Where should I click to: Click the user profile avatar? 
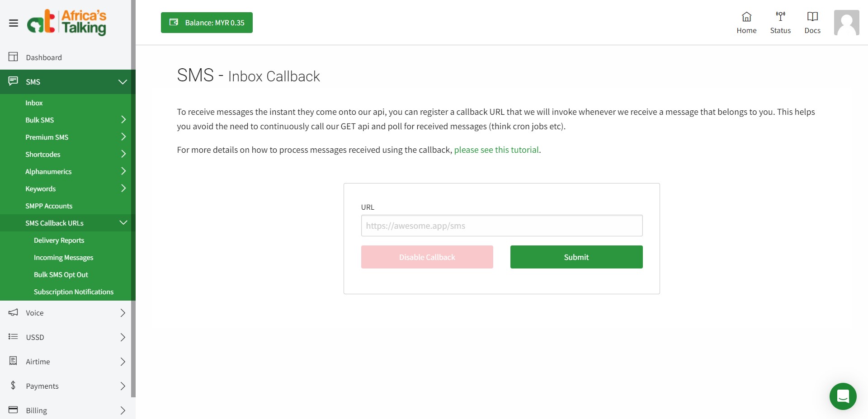pos(846,23)
